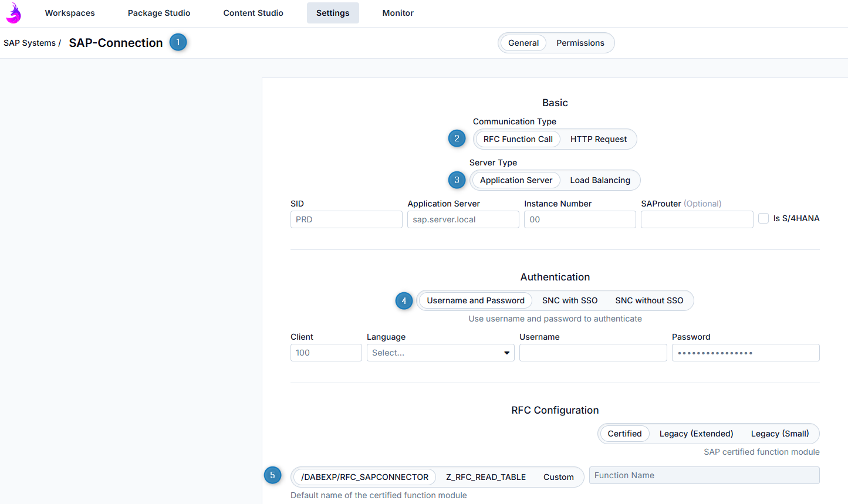Click the Function Name field
This screenshot has width=848, height=504.
(x=704, y=475)
